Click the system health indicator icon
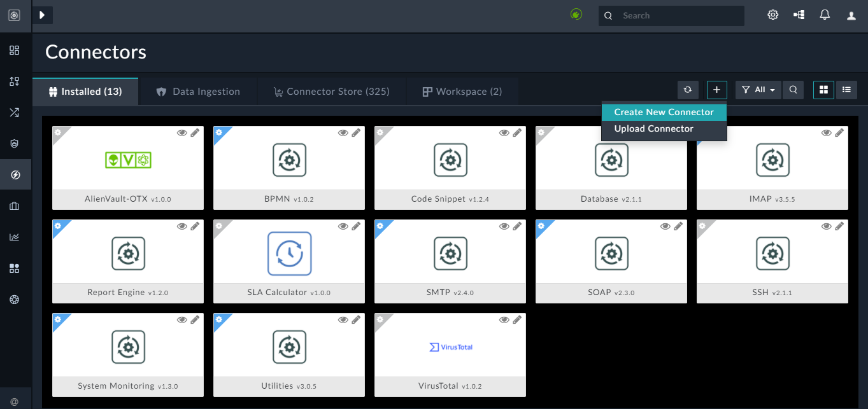The height and width of the screenshot is (409, 868). point(576,13)
